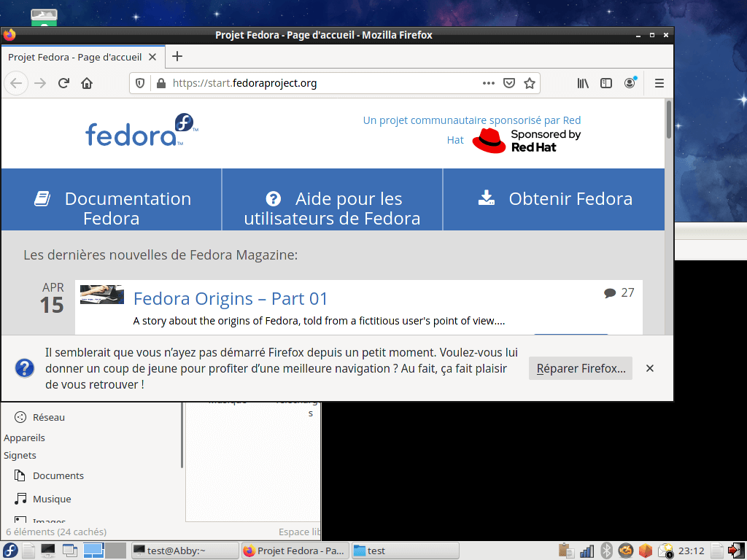The height and width of the screenshot is (560, 747).
Task: Click the Fedora Origins article thumbnail
Action: 102,295
